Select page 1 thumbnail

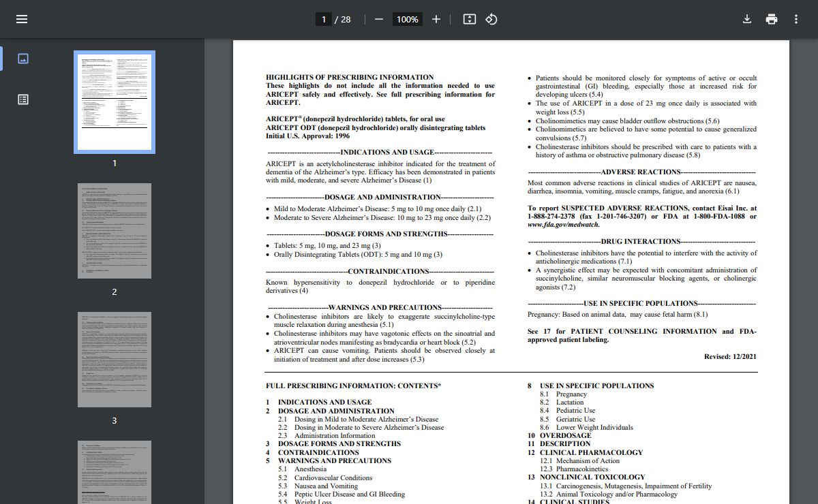[x=115, y=102]
